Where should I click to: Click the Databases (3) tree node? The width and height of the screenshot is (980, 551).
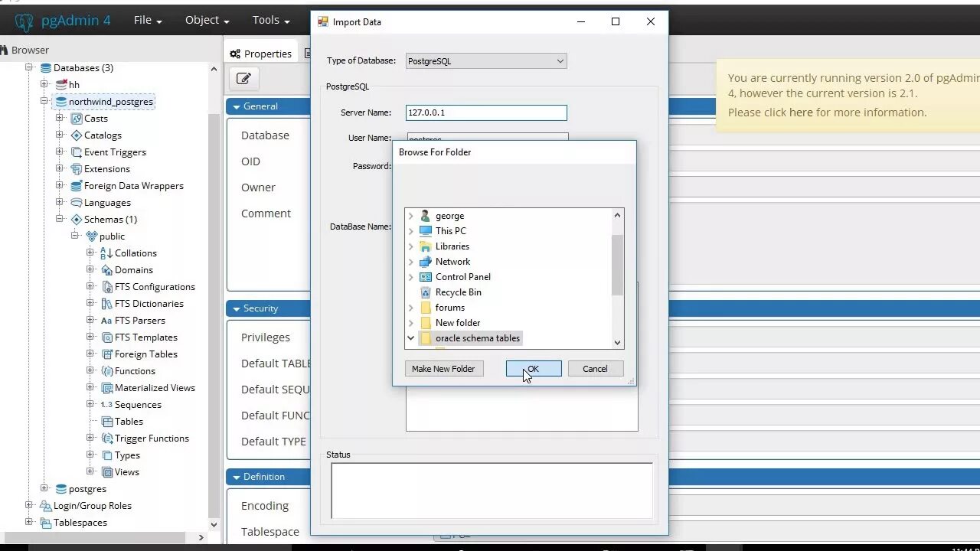83,68
